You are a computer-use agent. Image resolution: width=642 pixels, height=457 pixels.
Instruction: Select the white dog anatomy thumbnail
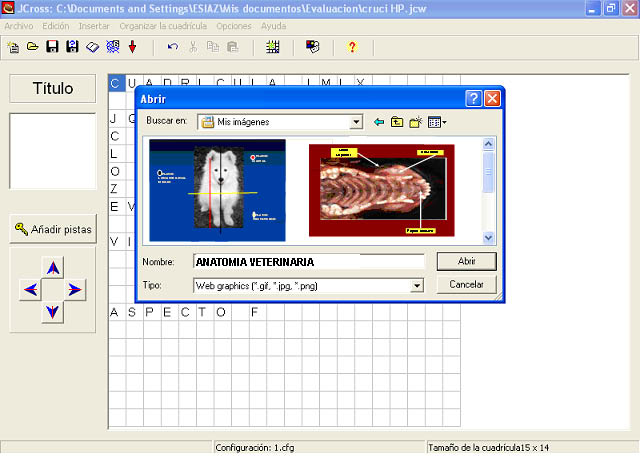(x=217, y=190)
